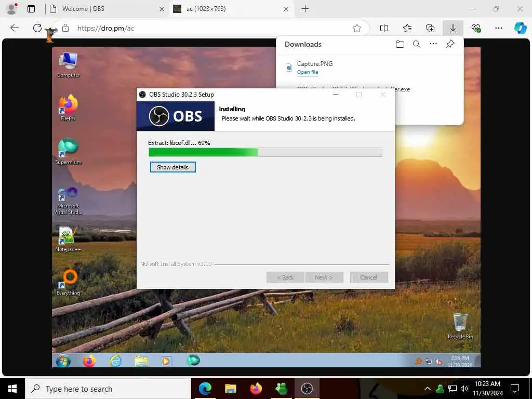Viewport: 532px width, 399px height.
Task: Open more options in the Downloads panel
Action: (x=433, y=44)
